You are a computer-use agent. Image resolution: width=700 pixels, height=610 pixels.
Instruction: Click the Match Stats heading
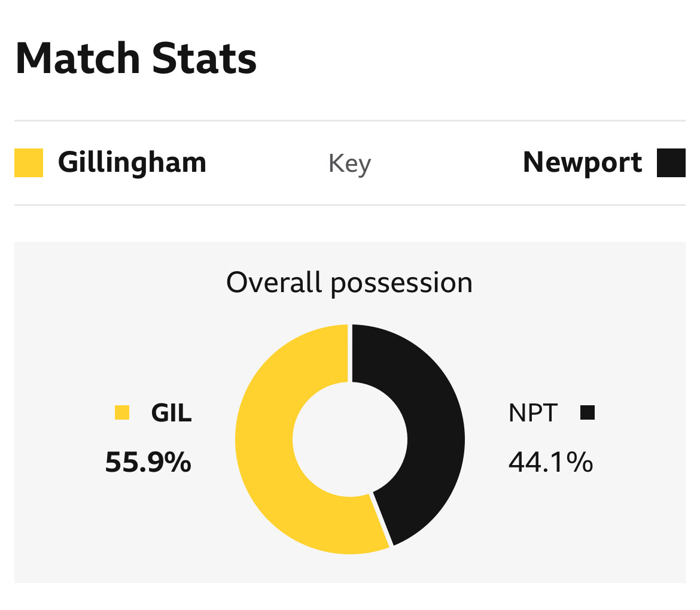tap(136, 59)
